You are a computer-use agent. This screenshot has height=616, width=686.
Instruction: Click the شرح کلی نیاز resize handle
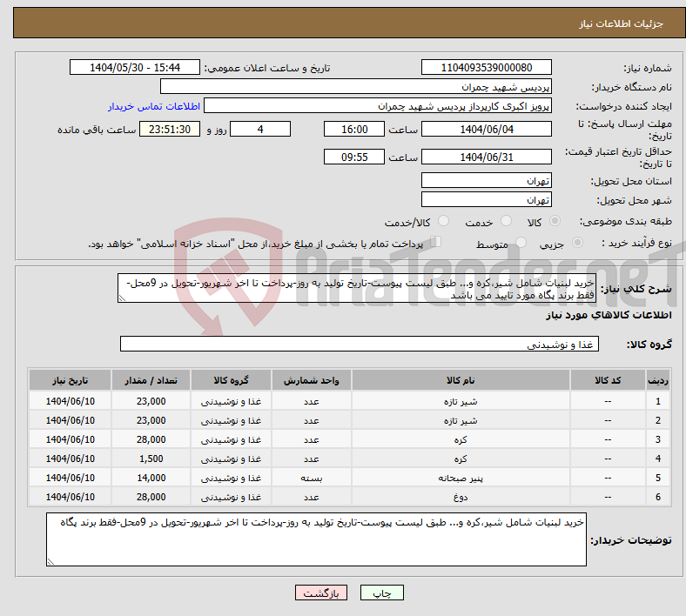coord(122,298)
